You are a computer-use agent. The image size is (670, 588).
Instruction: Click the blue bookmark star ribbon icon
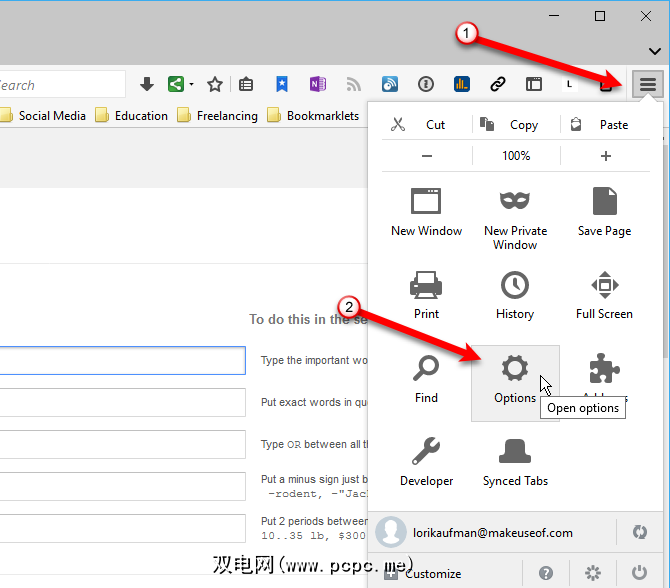(282, 84)
